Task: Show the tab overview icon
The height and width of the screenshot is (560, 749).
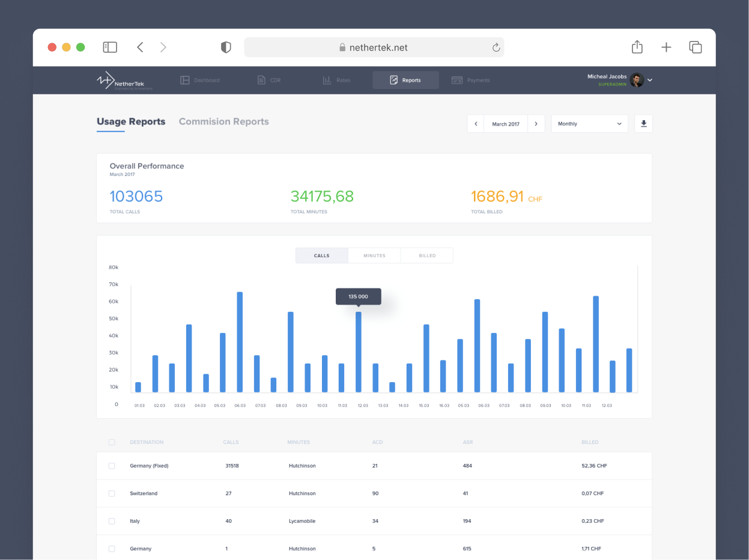Action: (x=696, y=47)
